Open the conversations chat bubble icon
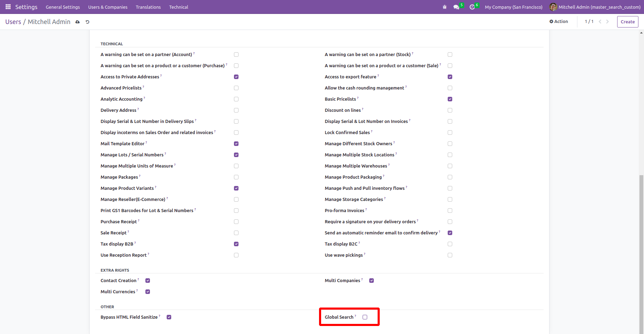644x334 pixels. [x=456, y=7]
